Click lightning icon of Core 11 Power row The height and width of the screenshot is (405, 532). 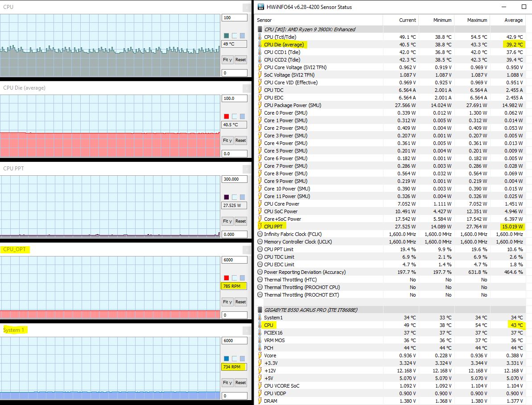click(x=260, y=196)
